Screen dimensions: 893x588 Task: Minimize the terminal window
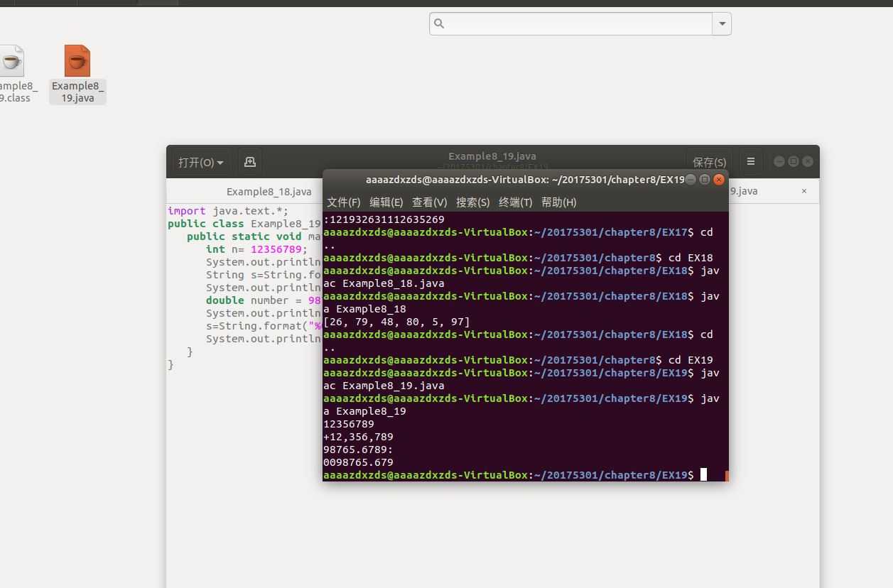(691, 180)
